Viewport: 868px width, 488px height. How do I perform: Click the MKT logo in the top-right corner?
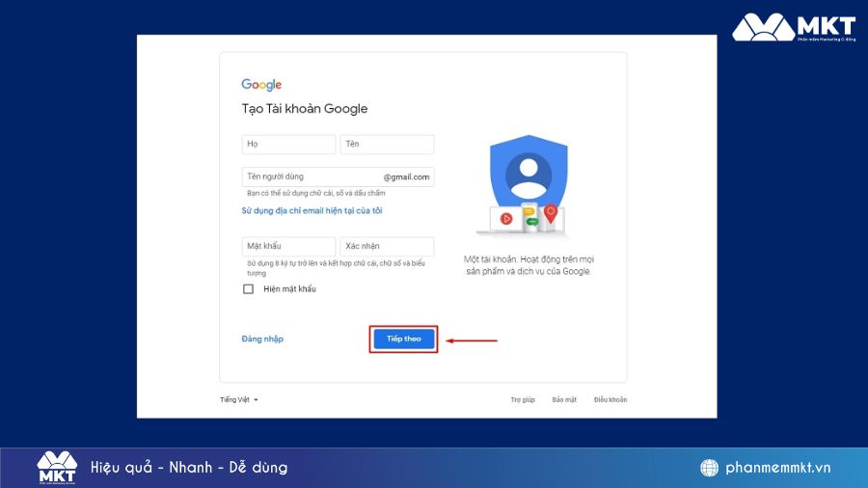[793, 28]
